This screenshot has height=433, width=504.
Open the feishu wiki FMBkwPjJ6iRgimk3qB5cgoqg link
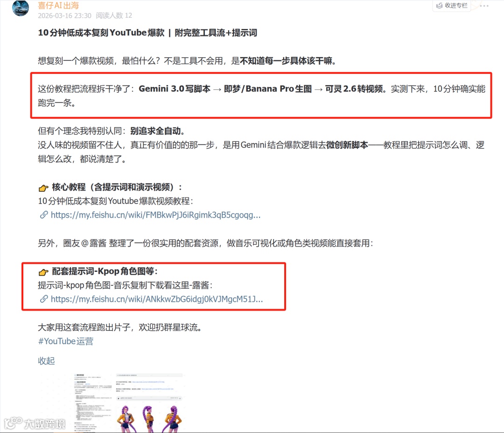pyautogui.click(x=155, y=215)
